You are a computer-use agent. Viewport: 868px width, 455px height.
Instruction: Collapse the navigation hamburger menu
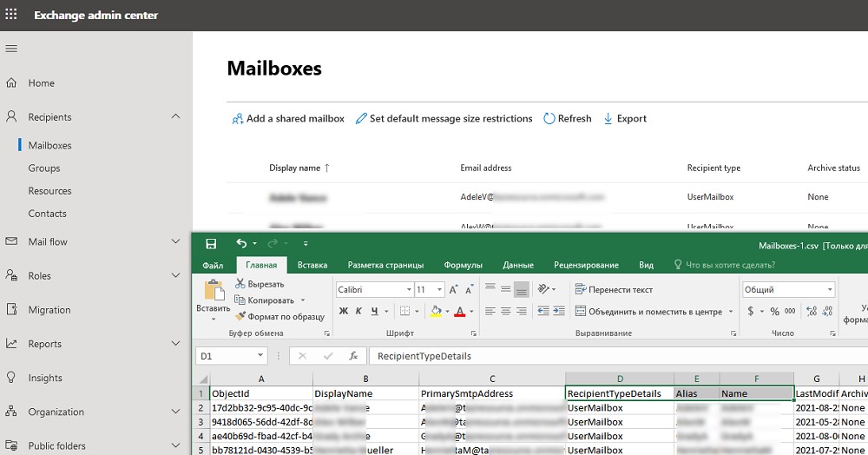(11, 49)
